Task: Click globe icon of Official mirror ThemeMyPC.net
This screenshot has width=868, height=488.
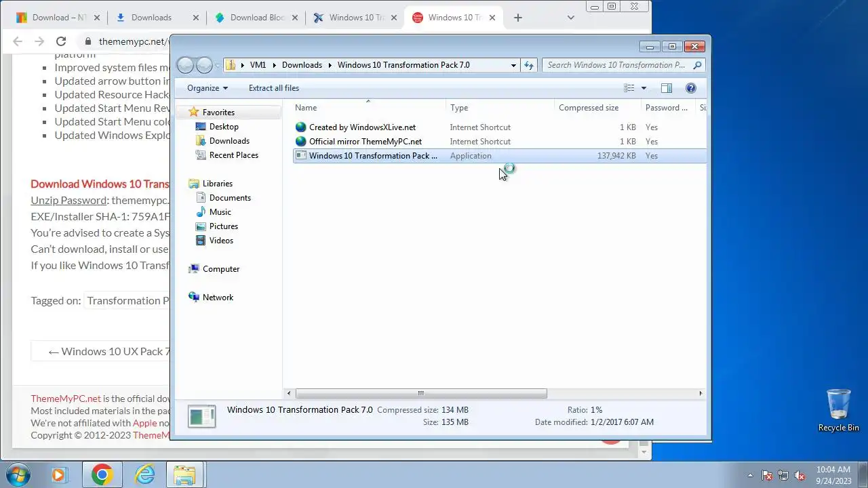Action: [x=301, y=142]
